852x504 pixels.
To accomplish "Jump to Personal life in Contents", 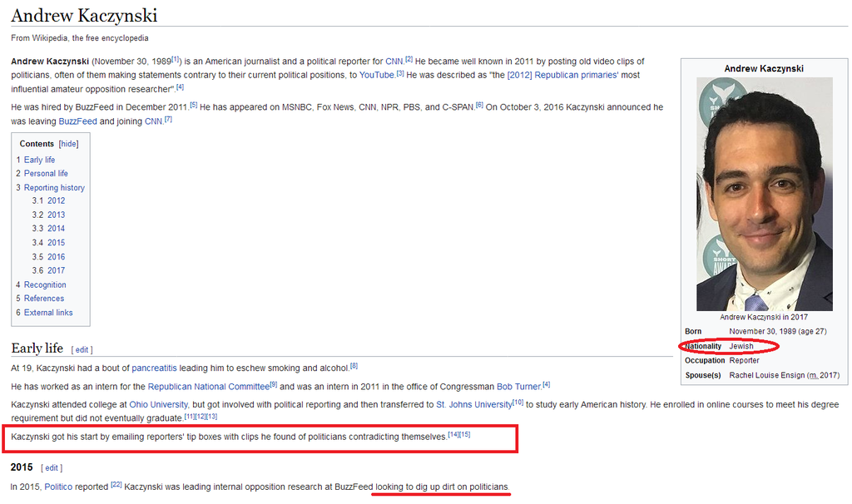I will (x=46, y=174).
